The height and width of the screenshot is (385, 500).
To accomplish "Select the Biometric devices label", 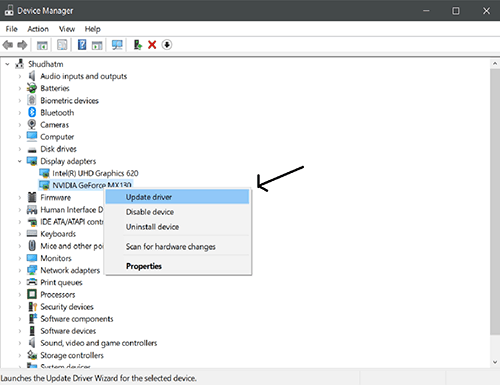I will point(69,100).
